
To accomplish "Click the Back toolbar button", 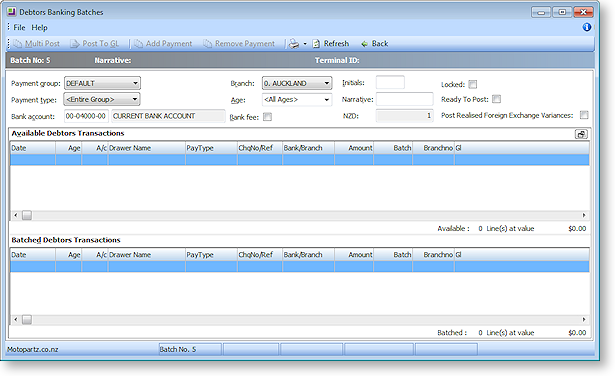I will [375, 44].
